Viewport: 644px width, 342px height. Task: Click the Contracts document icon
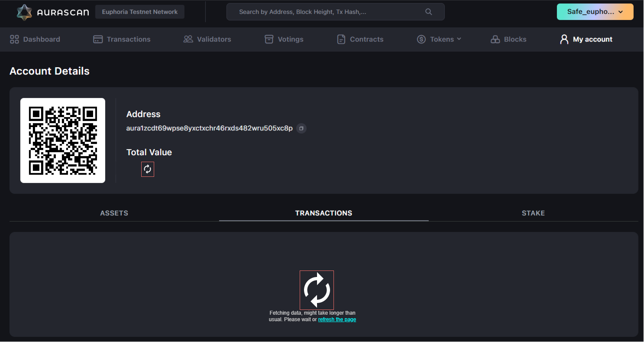click(x=342, y=39)
